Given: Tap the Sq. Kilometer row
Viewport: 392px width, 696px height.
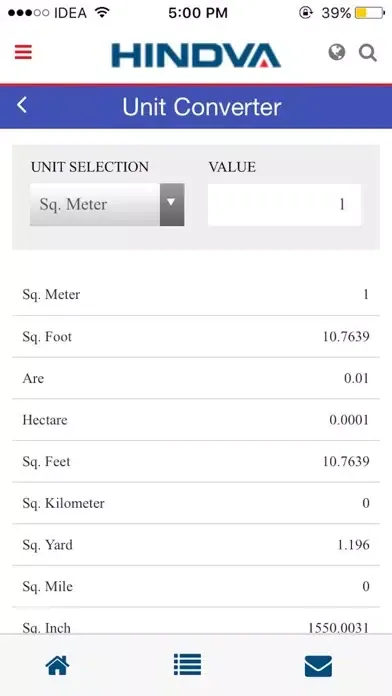Looking at the screenshot, I should tap(196, 503).
